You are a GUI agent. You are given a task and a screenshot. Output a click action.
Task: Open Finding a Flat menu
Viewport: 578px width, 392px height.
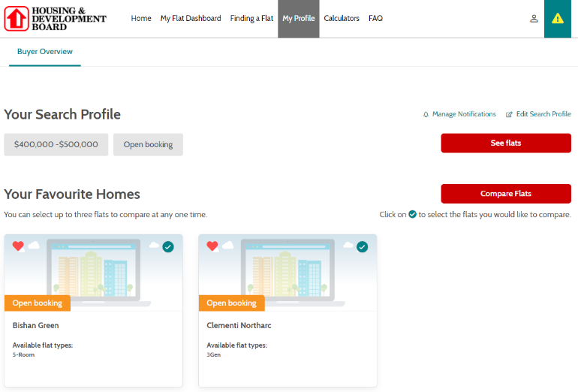251,19
